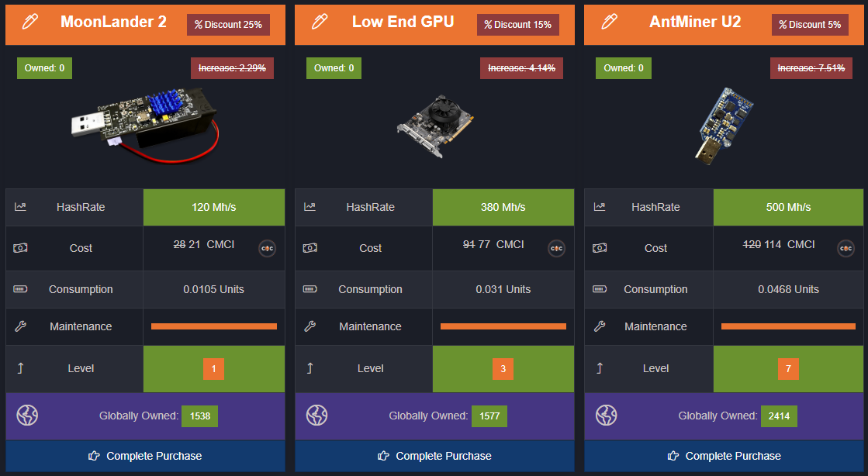This screenshot has height=476, width=868.
Task: Click the 0.0105 Units consumption value
Action: 213,289
